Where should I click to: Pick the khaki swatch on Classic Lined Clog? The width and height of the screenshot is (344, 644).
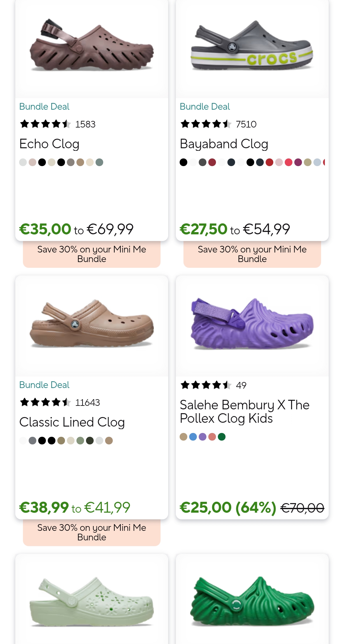click(61, 441)
